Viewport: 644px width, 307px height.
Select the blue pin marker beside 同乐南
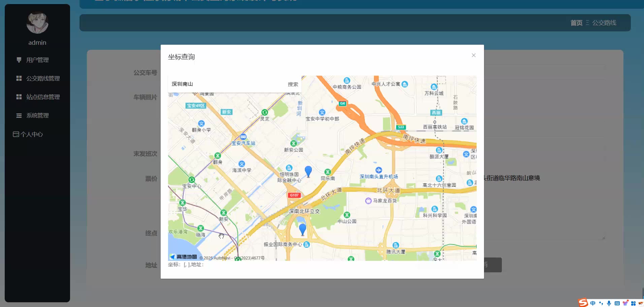[x=308, y=171]
